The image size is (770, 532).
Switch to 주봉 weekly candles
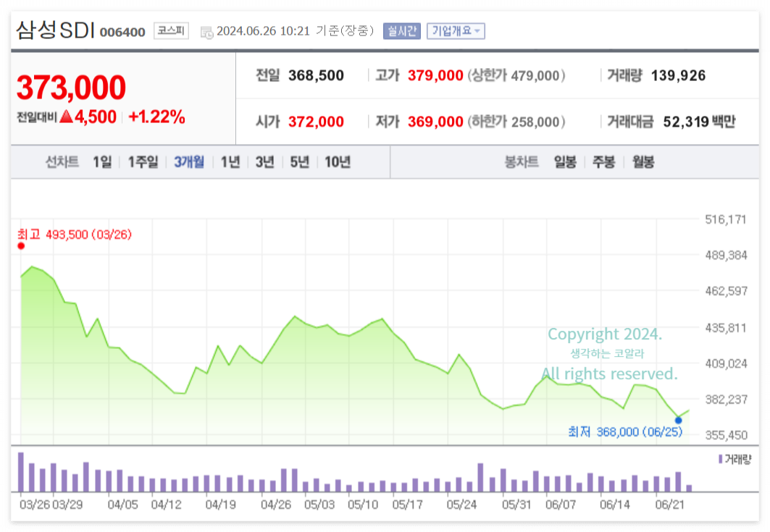tap(605, 162)
